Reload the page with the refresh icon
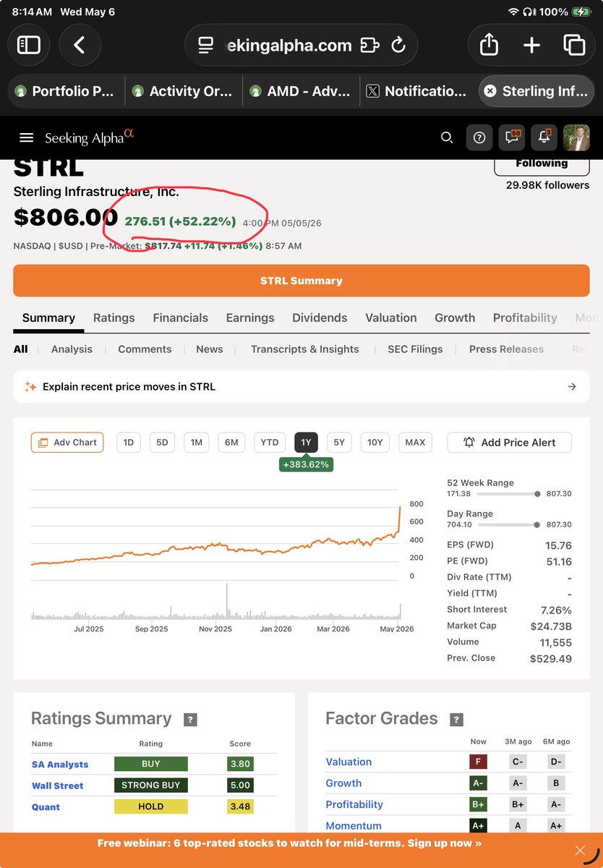 point(398,46)
